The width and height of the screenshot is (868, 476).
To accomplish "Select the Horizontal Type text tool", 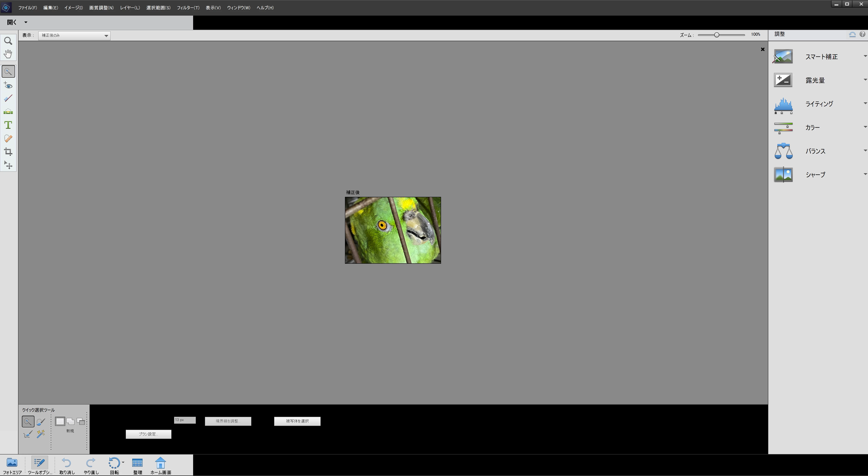I will (8, 125).
